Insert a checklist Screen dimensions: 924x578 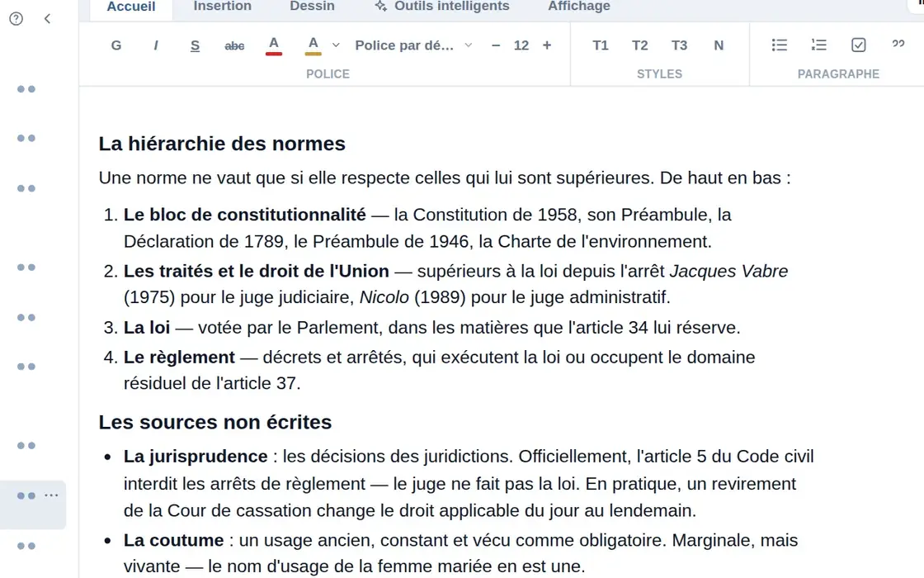click(858, 45)
